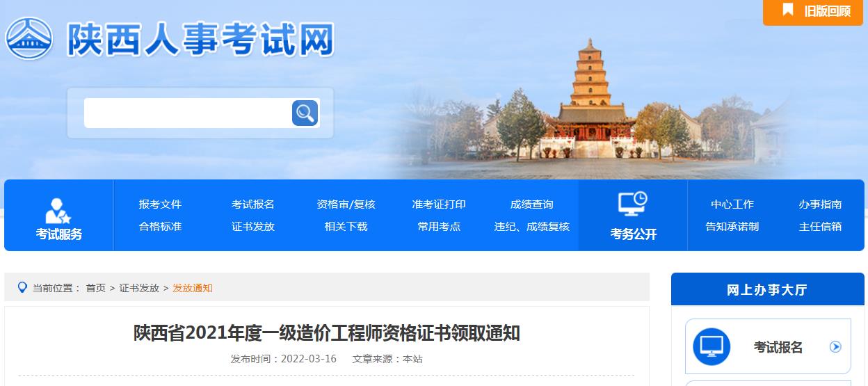Image resolution: width=868 pixels, height=386 pixels.
Task: Go to 成绩查询 page
Action: [532, 204]
